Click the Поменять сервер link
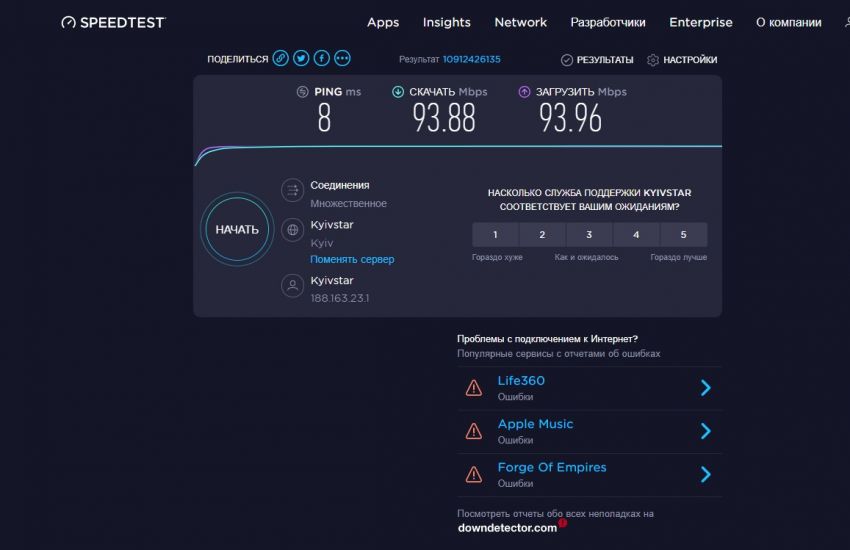 [x=352, y=259]
